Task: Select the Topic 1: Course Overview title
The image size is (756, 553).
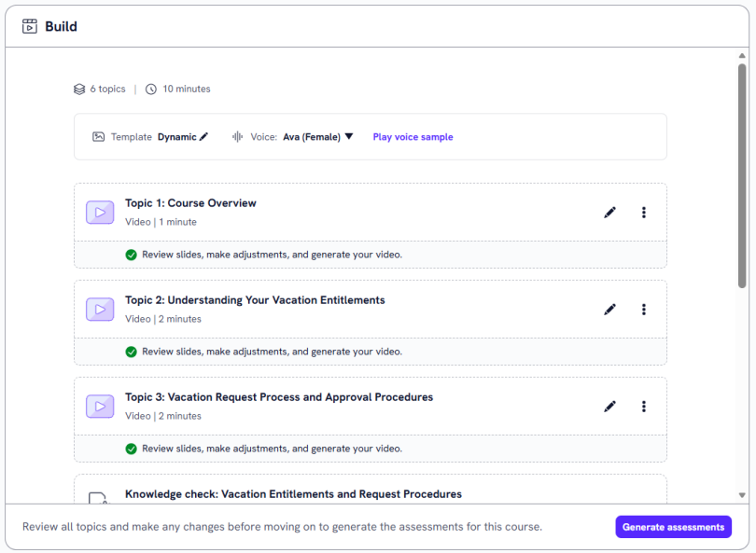Action: [190, 203]
